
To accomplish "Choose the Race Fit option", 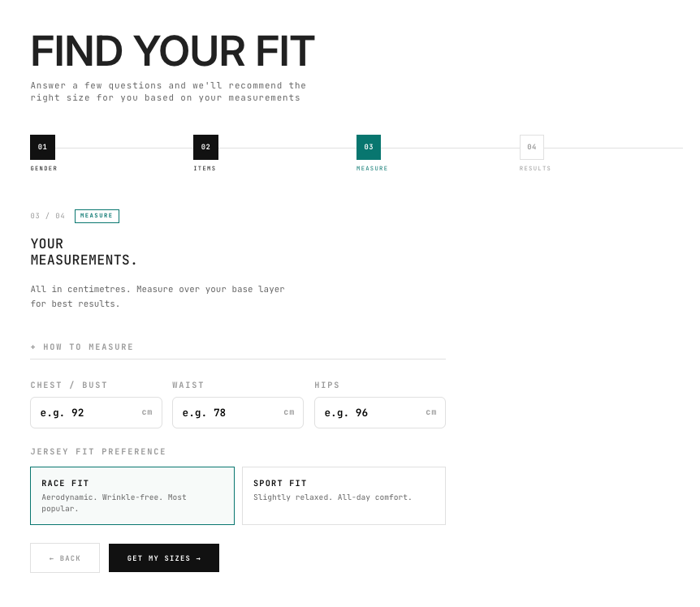I will point(132,496).
